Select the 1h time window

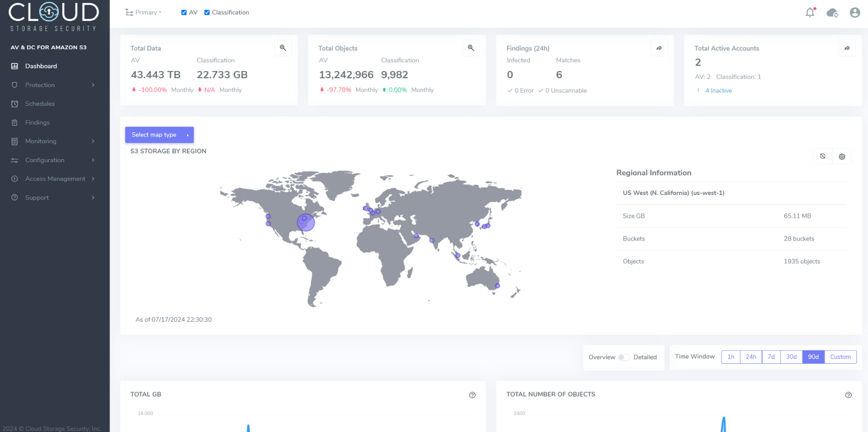point(731,357)
